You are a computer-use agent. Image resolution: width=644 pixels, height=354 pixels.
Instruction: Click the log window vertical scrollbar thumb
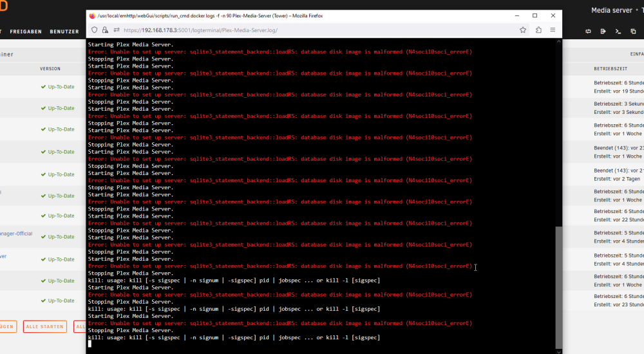(558, 287)
